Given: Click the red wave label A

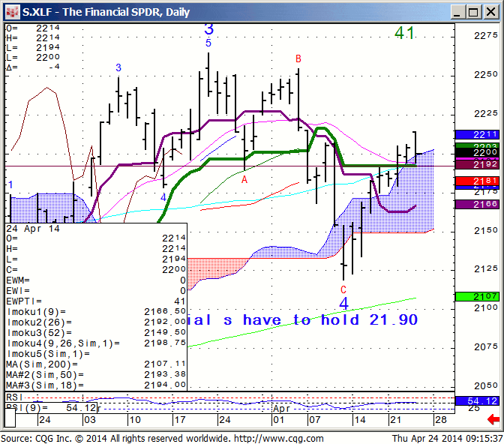Looking at the screenshot, I should [x=244, y=180].
